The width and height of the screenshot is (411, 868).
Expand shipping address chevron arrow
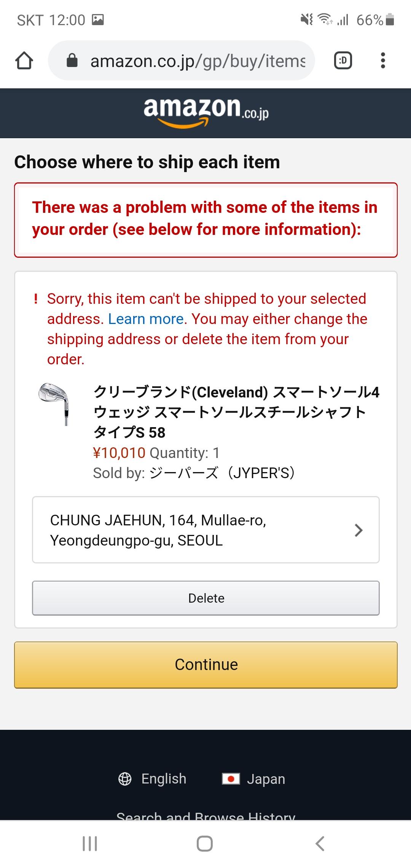(x=358, y=530)
